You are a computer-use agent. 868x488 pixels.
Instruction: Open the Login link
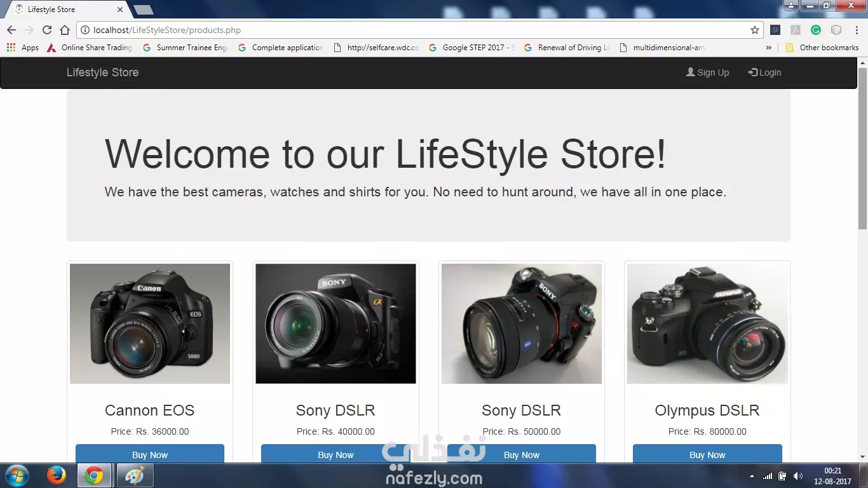764,72
